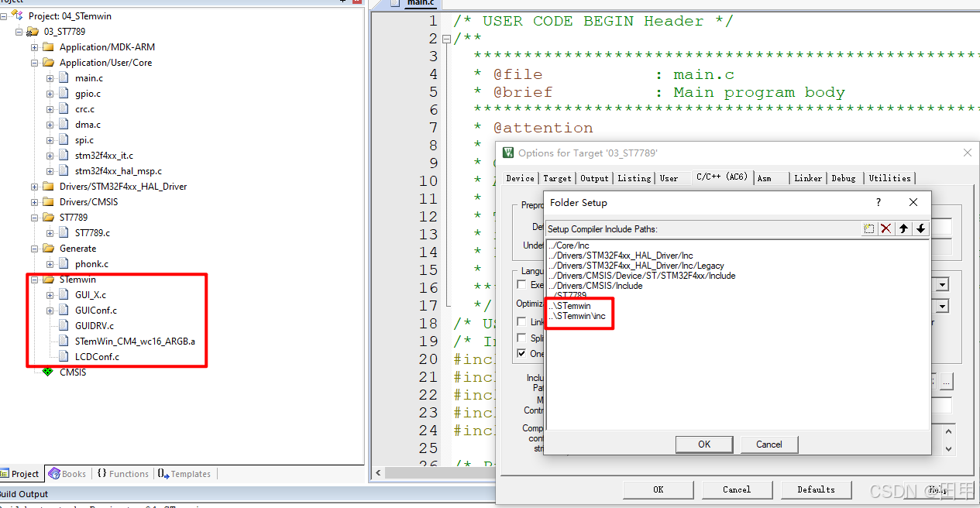Open the lower dropdown arrow beside Folder Setup
980x508 pixels.
coord(942,305)
